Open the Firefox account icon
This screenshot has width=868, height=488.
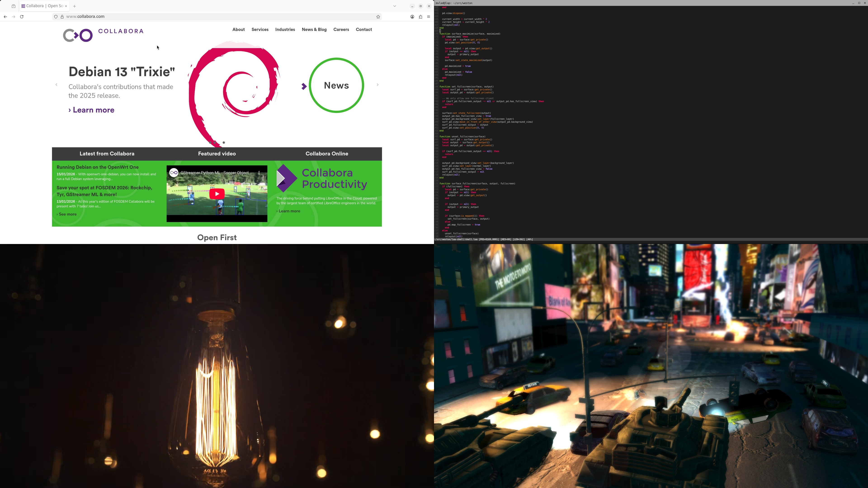point(412,16)
